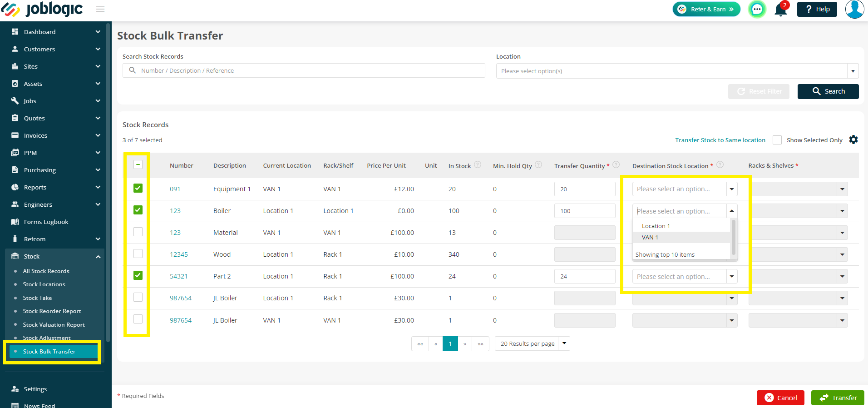Check the JL Boiler VAN 1 row checkbox
The width and height of the screenshot is (868, 408).
(138, 319)
